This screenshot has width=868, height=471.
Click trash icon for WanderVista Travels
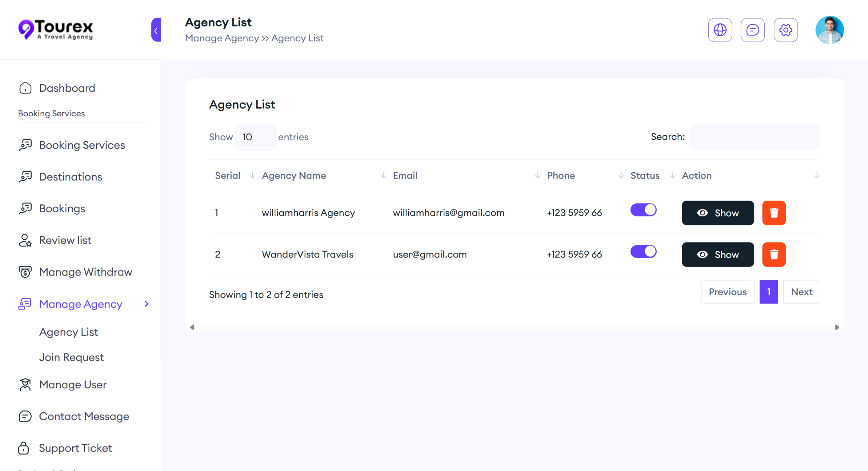(x=774, y=254)
